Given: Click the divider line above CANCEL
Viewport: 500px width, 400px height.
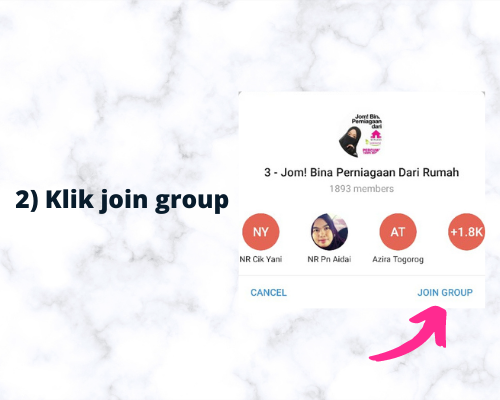Looking at the screenshot, I should tap(362, 275).
